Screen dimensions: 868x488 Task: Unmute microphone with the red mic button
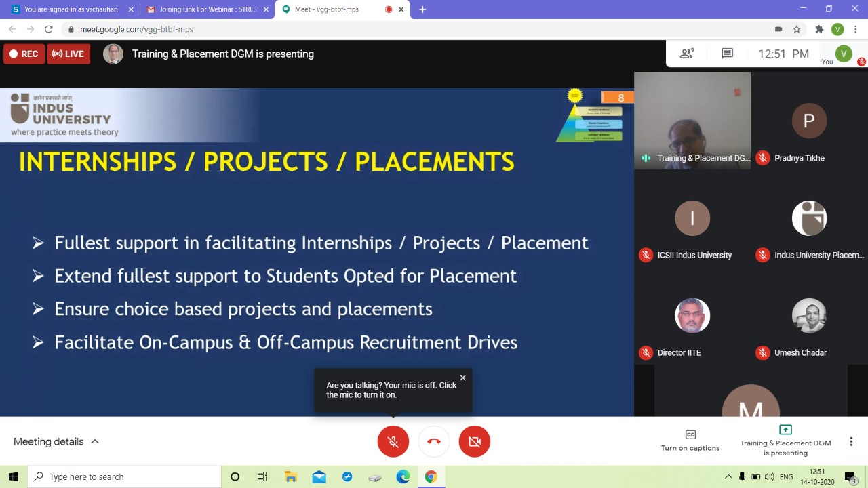(393, 442)
